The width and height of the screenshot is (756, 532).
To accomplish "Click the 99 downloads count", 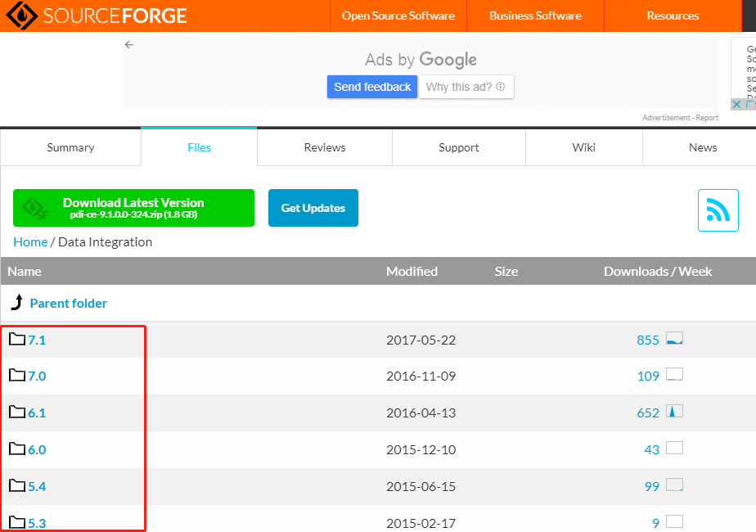I will (652, 486).
